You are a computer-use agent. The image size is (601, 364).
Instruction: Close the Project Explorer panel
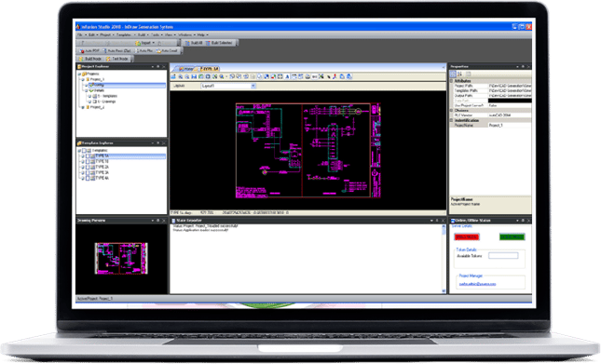[x=164, y=67]
